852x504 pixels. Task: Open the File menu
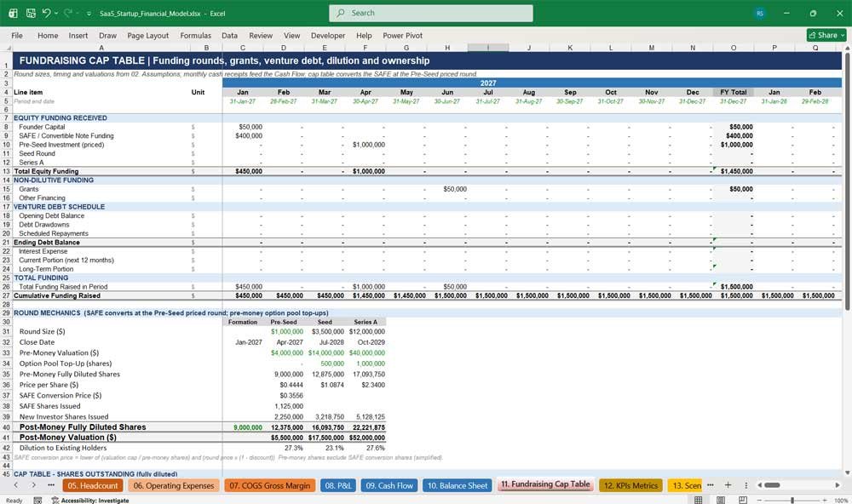[17, 35]
